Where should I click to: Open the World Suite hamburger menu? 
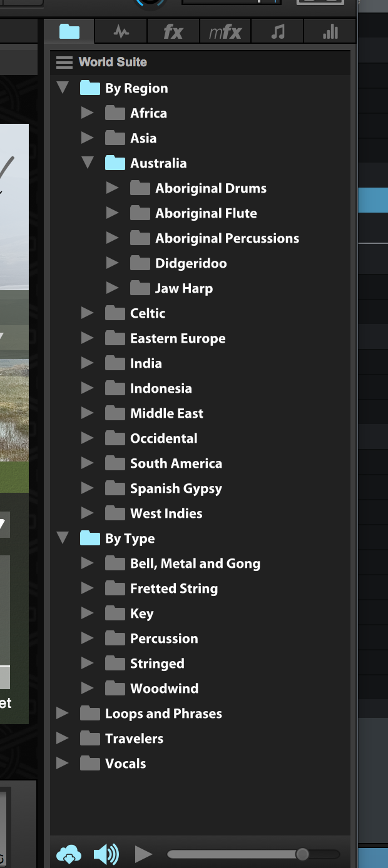coord(64,62)
